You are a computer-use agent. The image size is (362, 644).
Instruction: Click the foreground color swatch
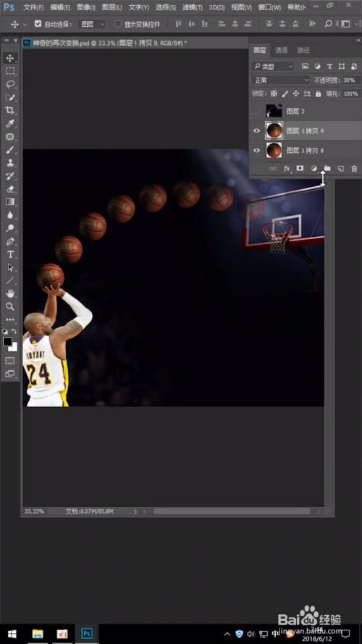pyautogui.click(x=8, y=341)
